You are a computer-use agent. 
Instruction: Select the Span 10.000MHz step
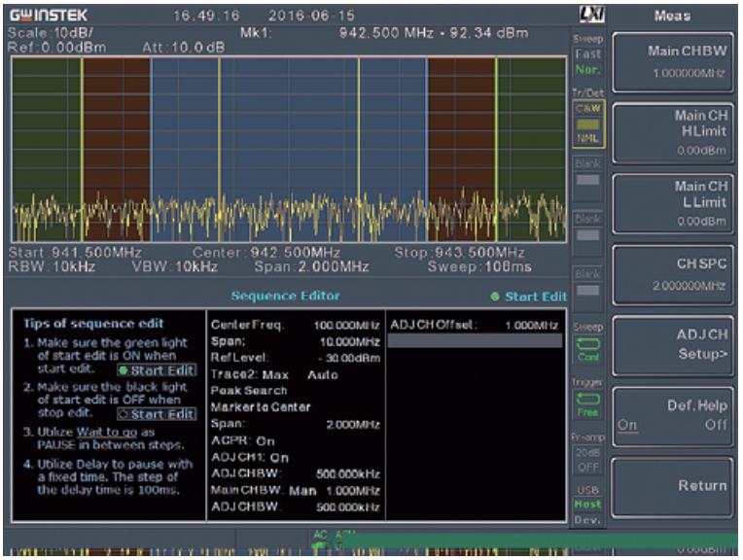point(296,341)
